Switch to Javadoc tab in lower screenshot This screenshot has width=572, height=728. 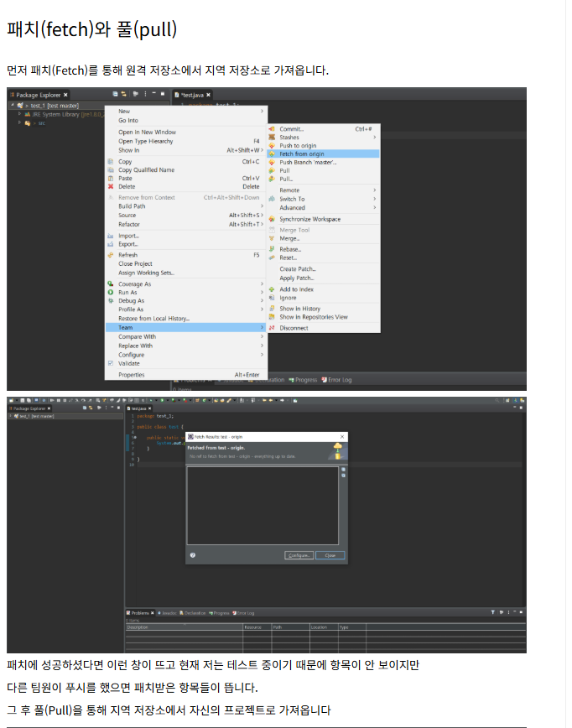(x=167, y=613)
